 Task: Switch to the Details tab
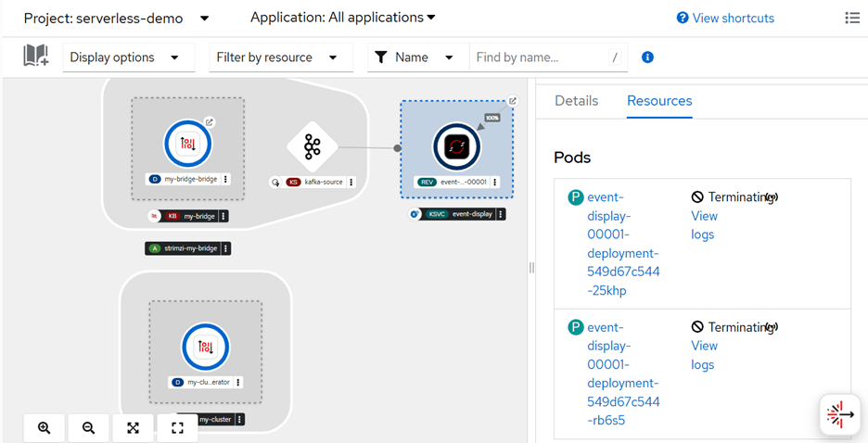point(576,101)
